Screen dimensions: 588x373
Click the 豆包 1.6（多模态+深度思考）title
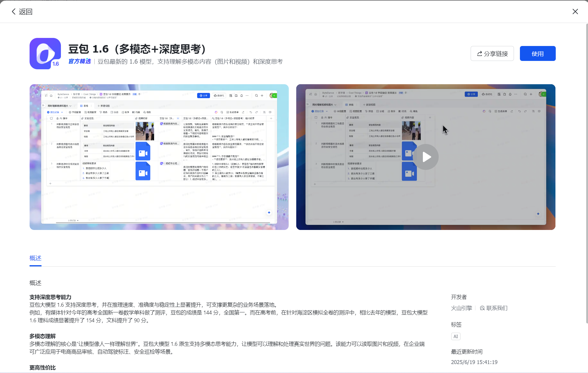coord(137,49)
